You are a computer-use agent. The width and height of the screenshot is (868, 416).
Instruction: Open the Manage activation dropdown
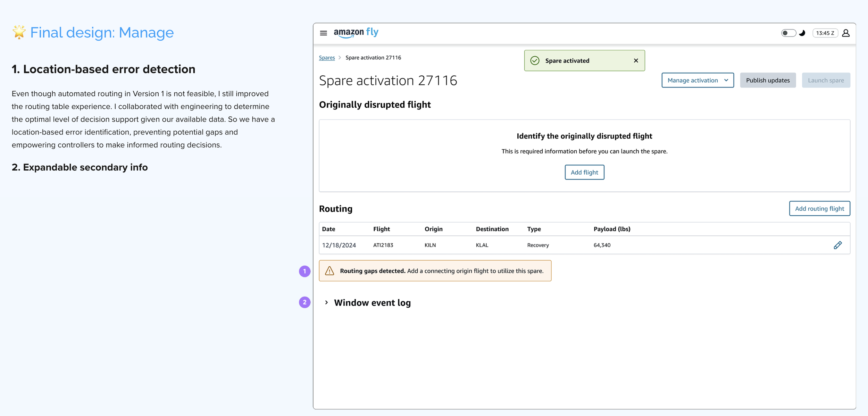click(697, 80)
